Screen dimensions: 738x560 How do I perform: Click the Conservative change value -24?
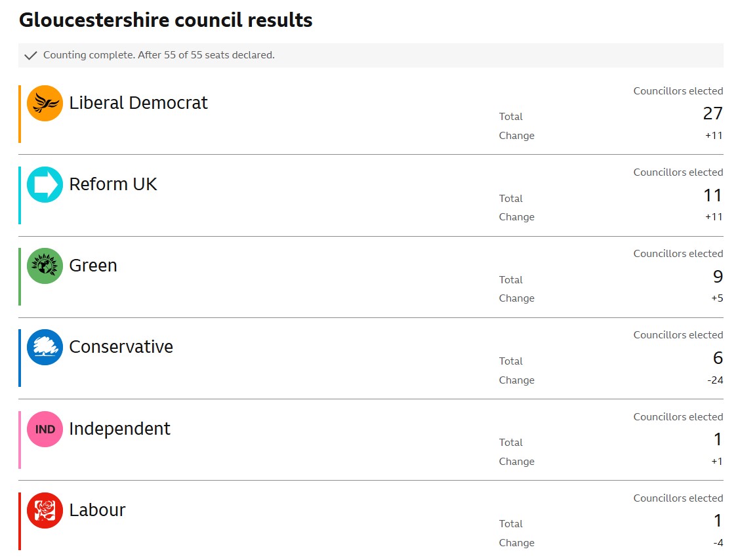pos(715,380)
